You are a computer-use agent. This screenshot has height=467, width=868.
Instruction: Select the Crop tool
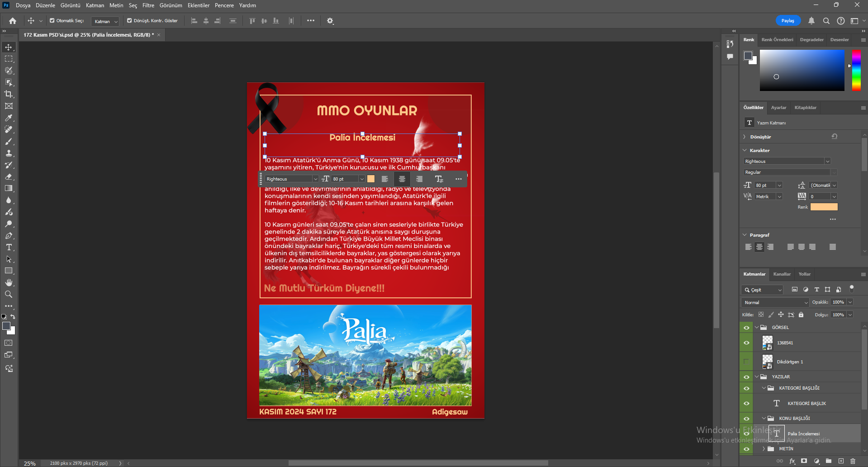point(9,94)
